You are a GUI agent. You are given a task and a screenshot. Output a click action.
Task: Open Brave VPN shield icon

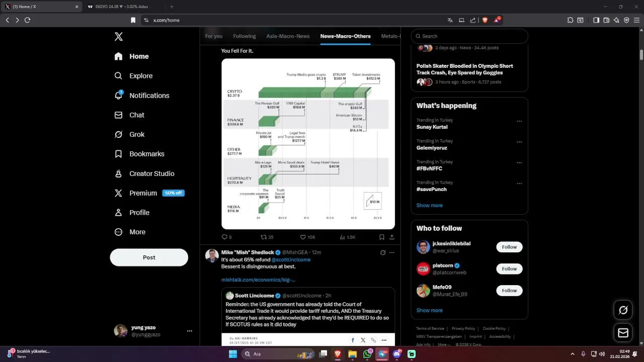[x=626, y=20]
